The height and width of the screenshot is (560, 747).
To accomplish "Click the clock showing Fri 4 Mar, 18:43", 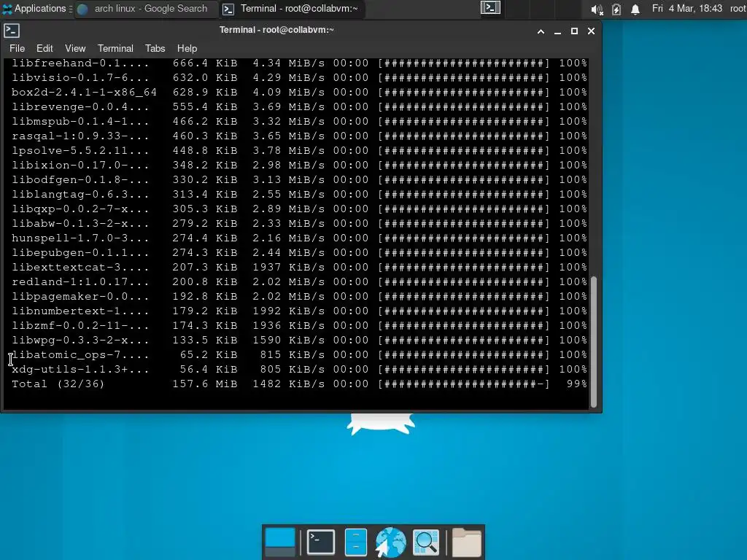I will coord(687,9).
